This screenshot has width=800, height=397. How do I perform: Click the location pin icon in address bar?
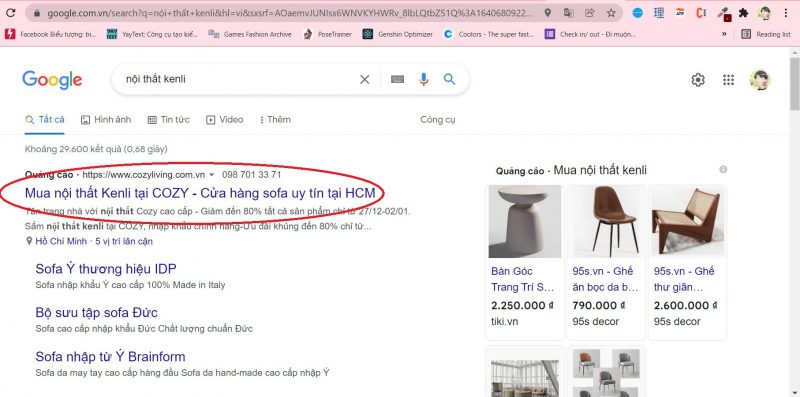pyautogui.click(x=547, y=13)
